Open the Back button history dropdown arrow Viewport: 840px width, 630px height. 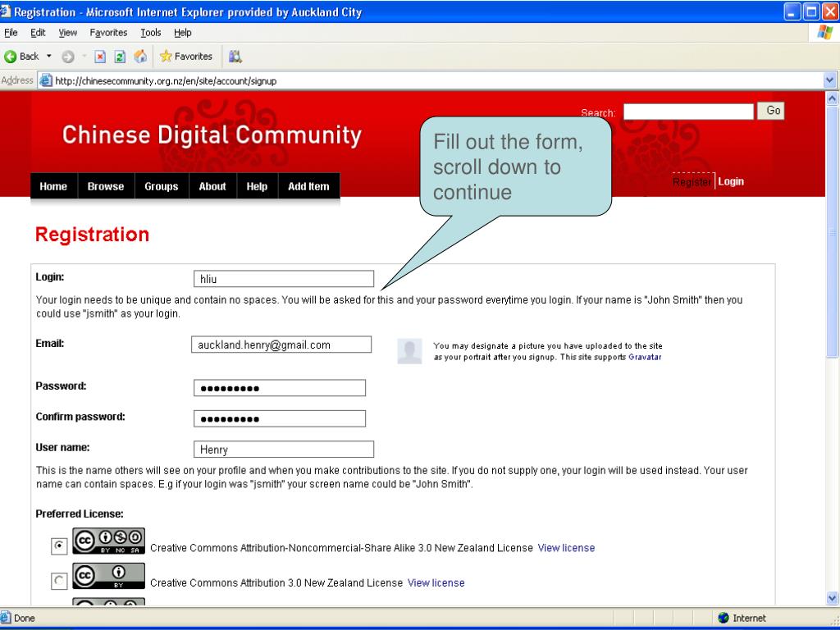click(x=48, y=57)
